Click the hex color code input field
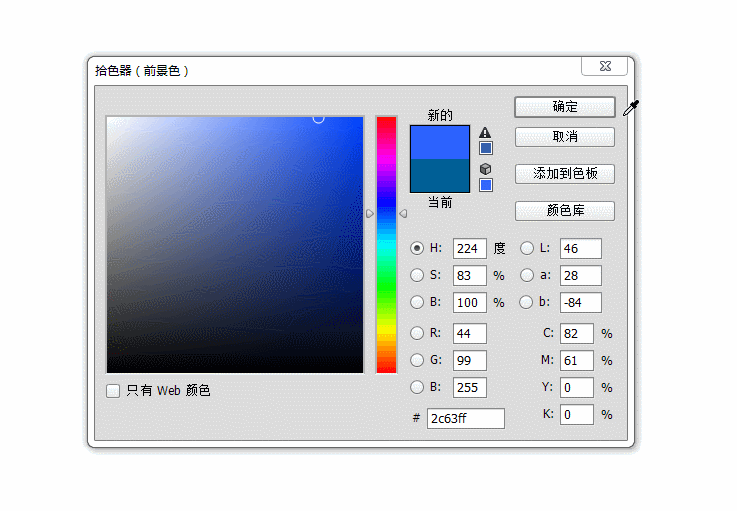Screen dimensions: 737x511 click(465, 418)
